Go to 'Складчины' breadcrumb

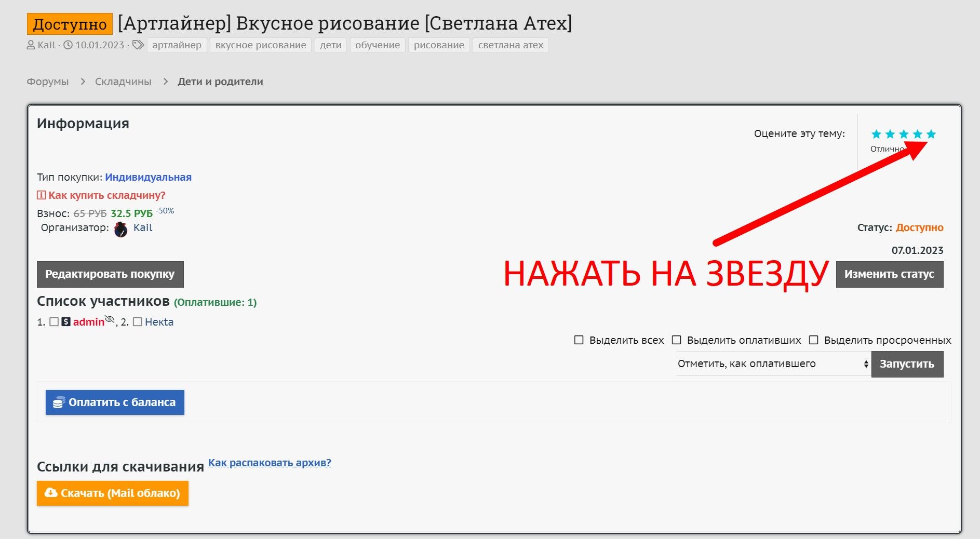pos(123,82)
